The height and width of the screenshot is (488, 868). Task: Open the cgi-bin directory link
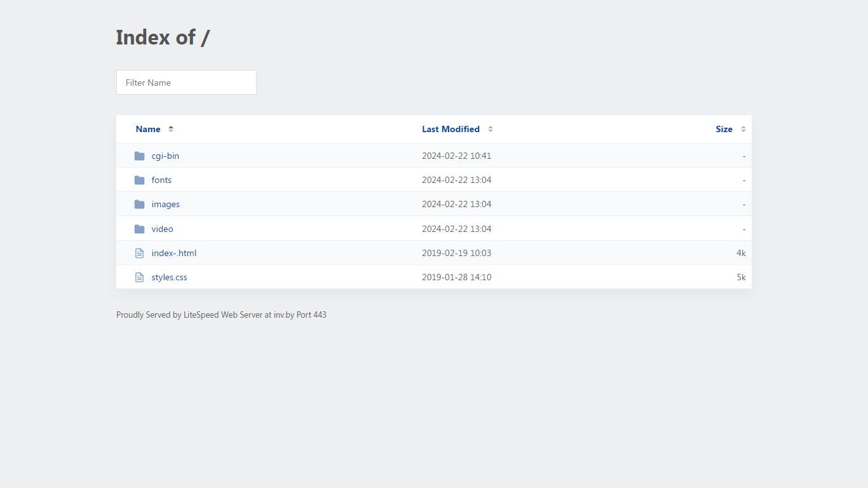pyautogui.click(x=165, y=156)
